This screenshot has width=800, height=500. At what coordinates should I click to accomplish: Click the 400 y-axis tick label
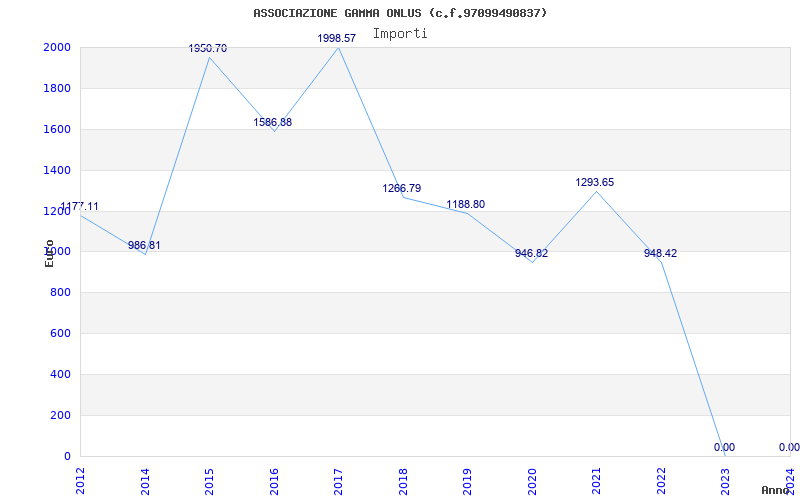60,374
